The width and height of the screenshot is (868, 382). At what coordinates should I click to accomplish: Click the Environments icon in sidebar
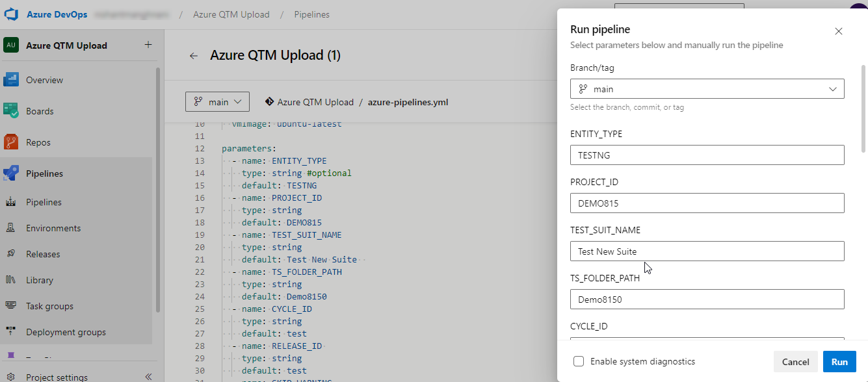11,228
